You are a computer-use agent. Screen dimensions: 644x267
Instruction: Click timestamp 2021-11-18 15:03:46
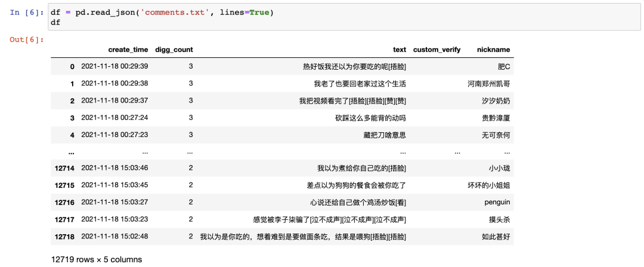(x=114, y=167)
